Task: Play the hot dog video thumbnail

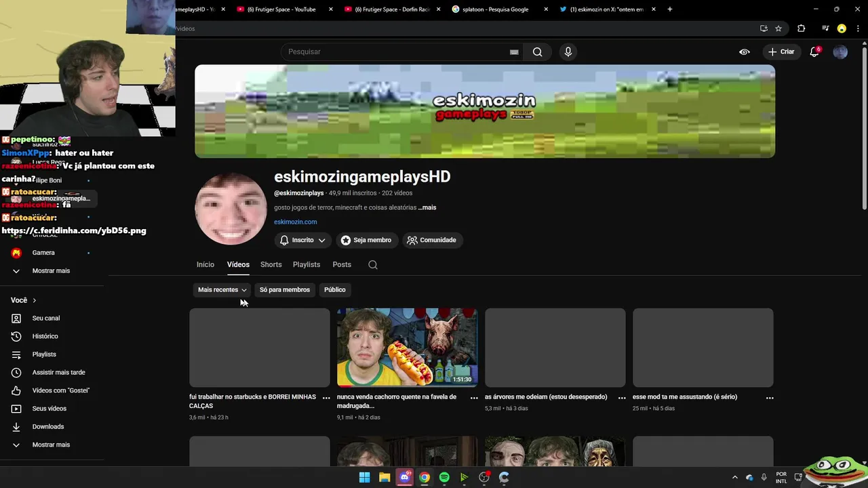Action: 408,348
